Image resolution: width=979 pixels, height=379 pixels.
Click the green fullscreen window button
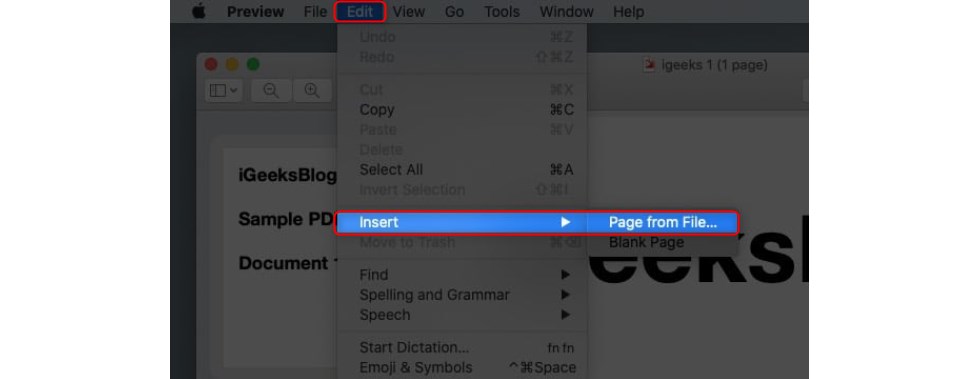coord(253,64)
